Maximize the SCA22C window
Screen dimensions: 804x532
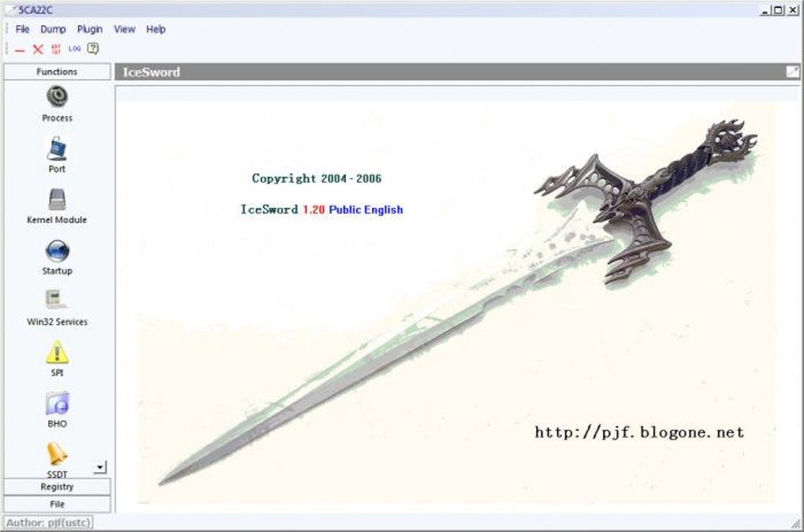(778, 9)
